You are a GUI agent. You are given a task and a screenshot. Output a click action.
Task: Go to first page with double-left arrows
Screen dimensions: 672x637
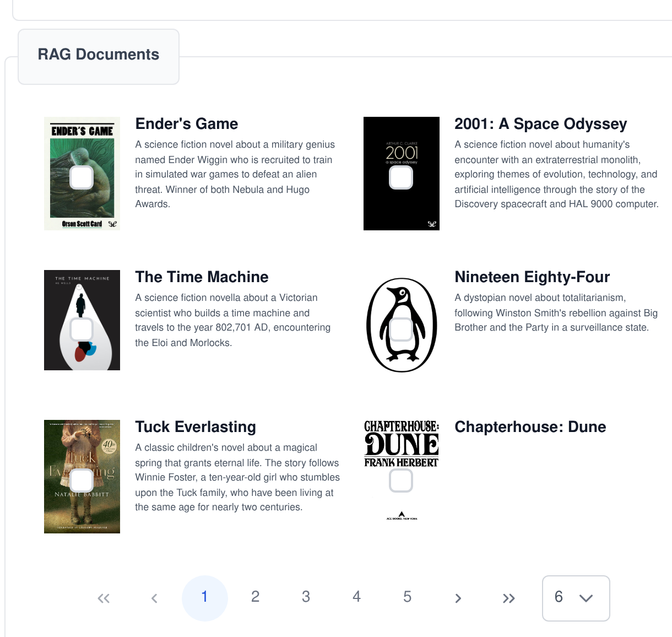point(104,598)
